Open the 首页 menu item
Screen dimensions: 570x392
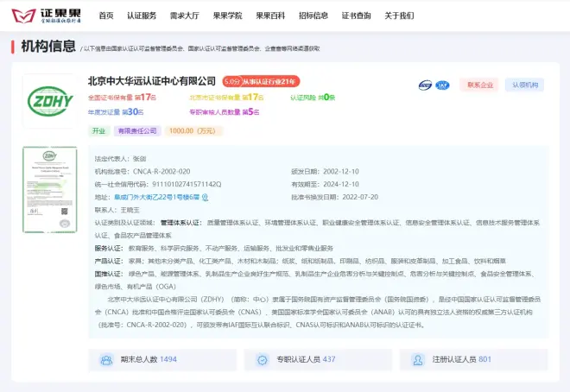point(106,16)
